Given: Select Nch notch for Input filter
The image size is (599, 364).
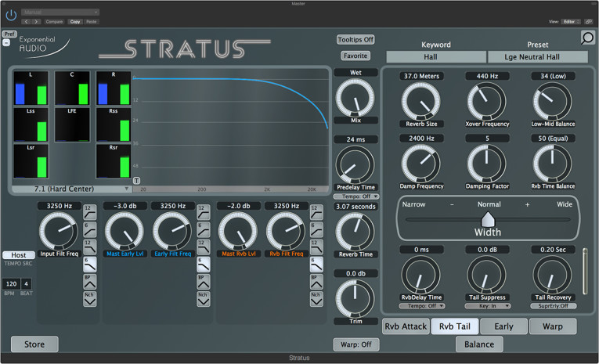Looking at the screenshot, I should tap(90, 299).
